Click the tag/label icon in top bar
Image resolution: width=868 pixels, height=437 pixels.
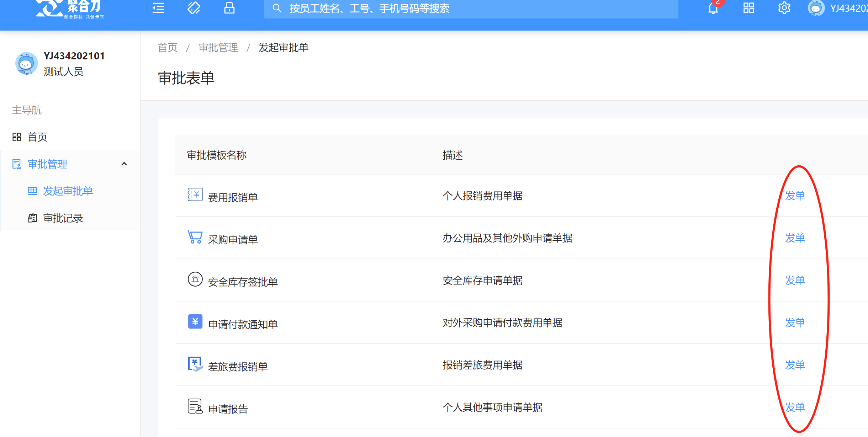194,8
